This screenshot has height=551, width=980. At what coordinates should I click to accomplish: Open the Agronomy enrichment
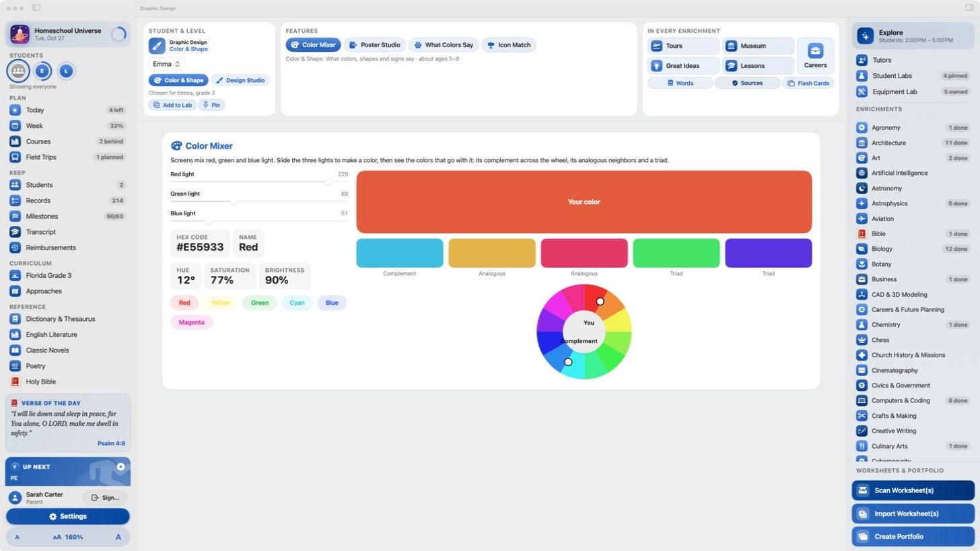[913, 127]
